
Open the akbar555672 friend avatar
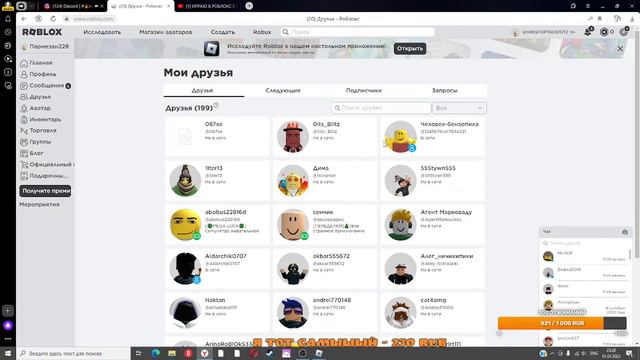pyautogui.click(x=293, y=269)
